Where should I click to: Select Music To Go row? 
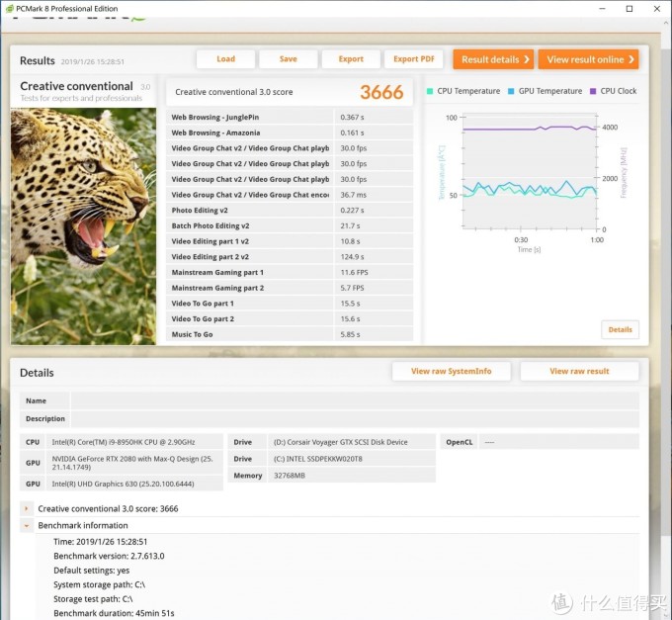tap(290, 334)
